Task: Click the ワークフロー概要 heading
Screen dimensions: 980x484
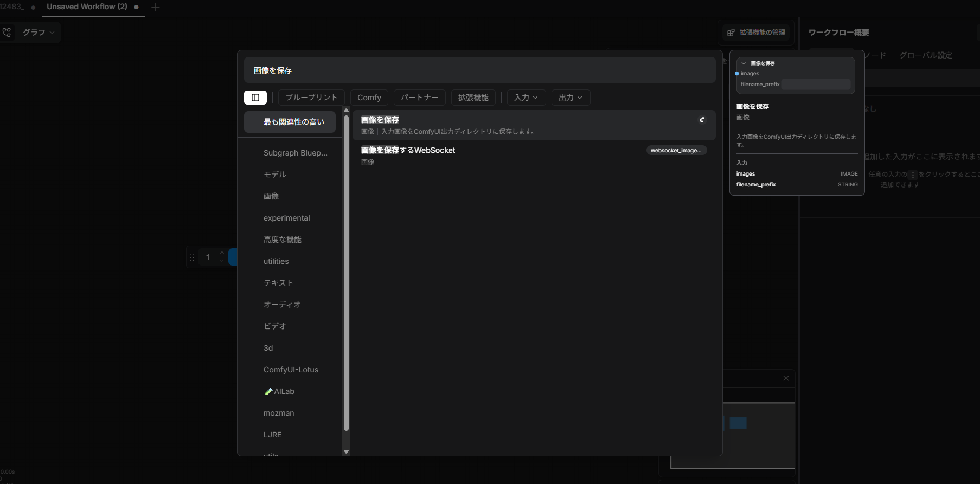Action: [838, 33]
